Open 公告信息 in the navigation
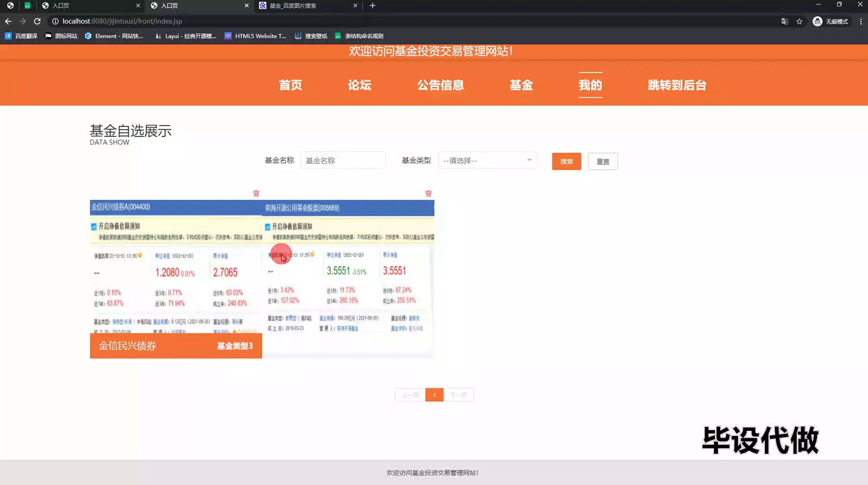868x485 pixels. pyautogui.click(x=440, y=85)
